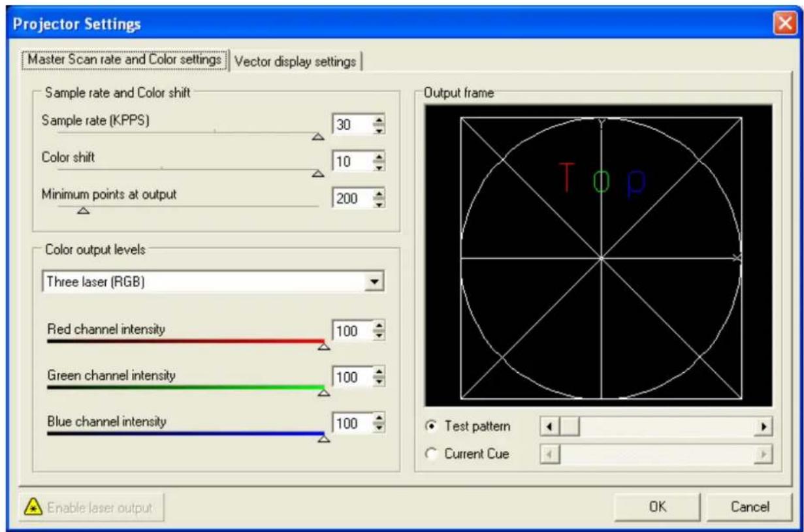Decrease Blue channel intensity with down arrow
The height and width of the screenshot is (532, 804).
379,428
